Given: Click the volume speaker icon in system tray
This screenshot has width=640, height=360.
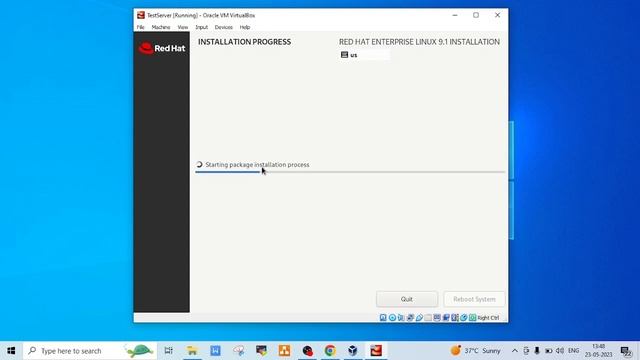Looking at the screenshot, I should pyautogui.click(x=560, y=351).
